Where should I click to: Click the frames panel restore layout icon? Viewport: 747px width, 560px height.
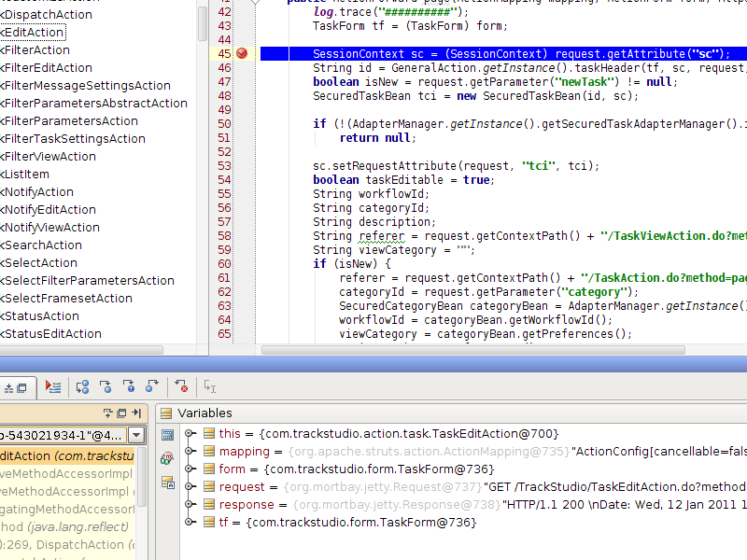click(x=122, y=413)
